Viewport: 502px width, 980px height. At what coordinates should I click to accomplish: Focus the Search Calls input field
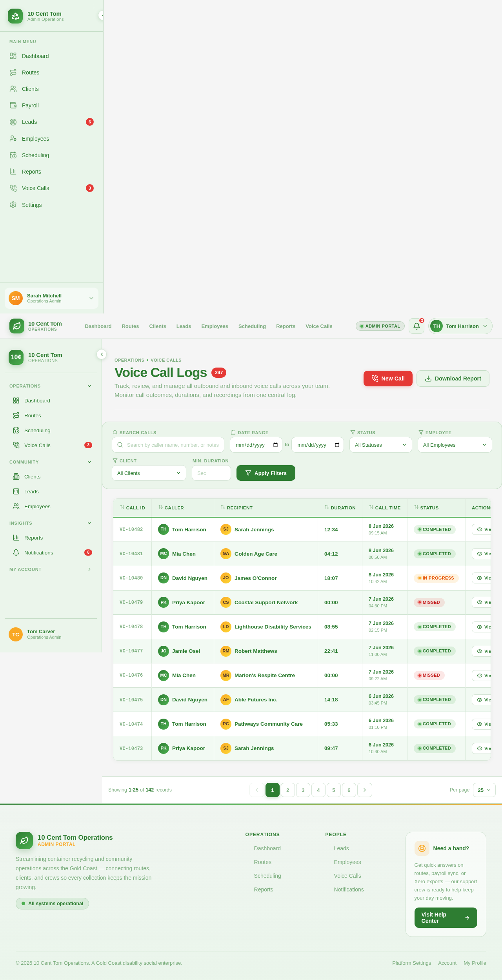click(168, 445)
